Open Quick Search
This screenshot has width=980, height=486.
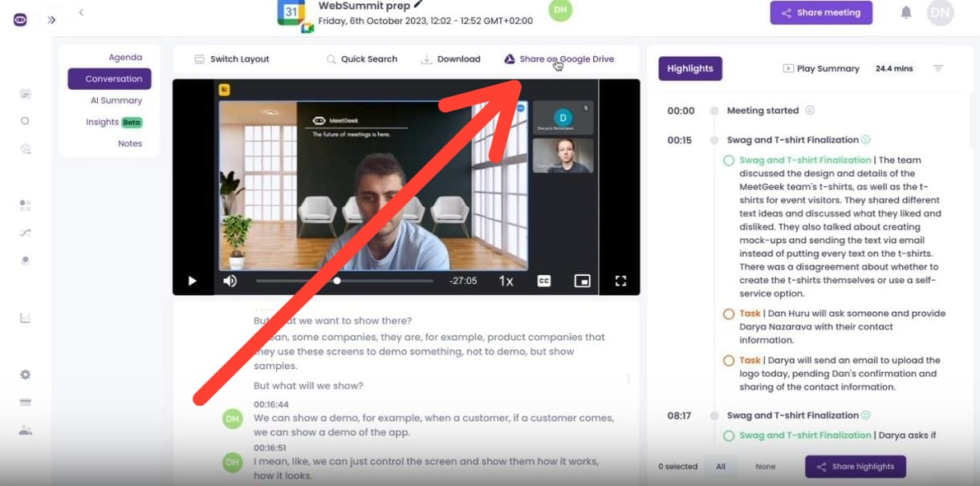click(362, 59)
